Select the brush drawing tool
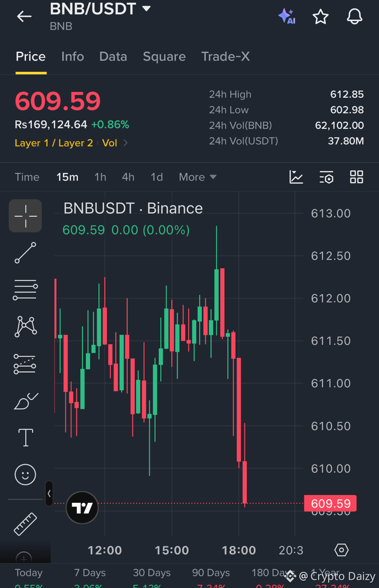This screenshot has height=588, width=379. click(25, 401)
